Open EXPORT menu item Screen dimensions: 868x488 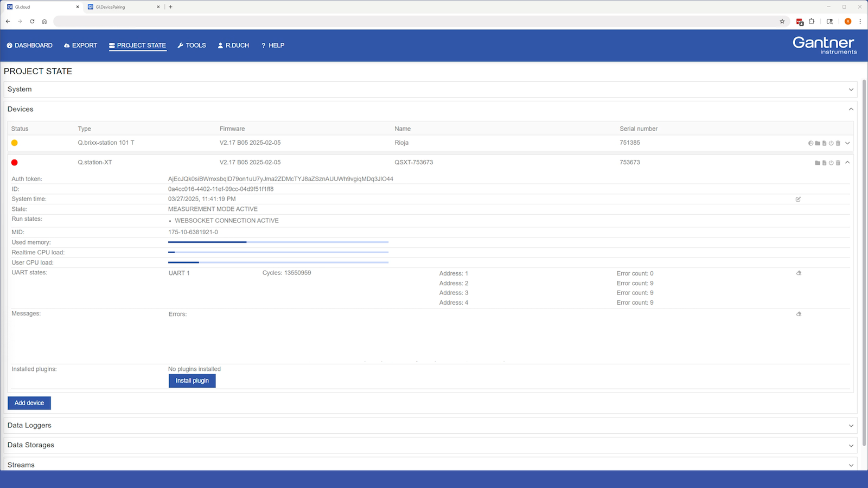click(x=80, y=46)
